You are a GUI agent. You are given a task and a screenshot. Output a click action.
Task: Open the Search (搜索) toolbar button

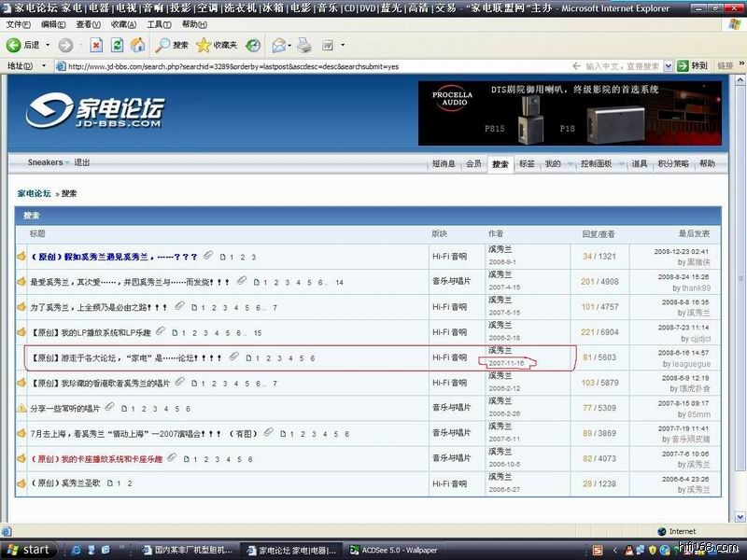coord(172,45)
